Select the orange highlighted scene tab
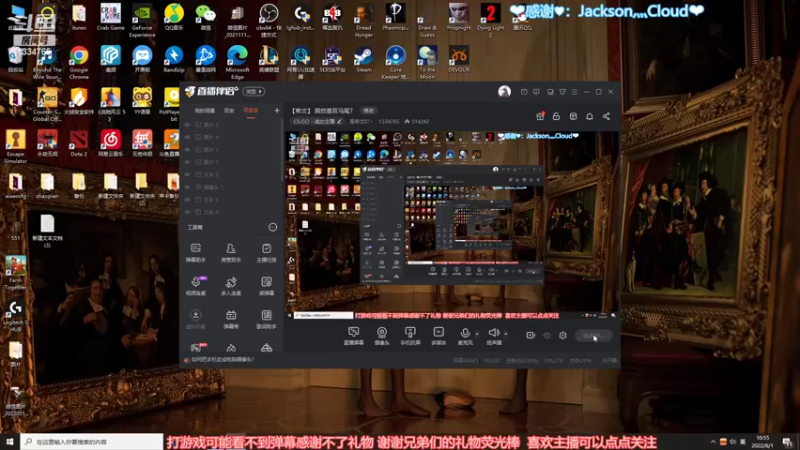This screenshot has width=800, height=450. 251,110
